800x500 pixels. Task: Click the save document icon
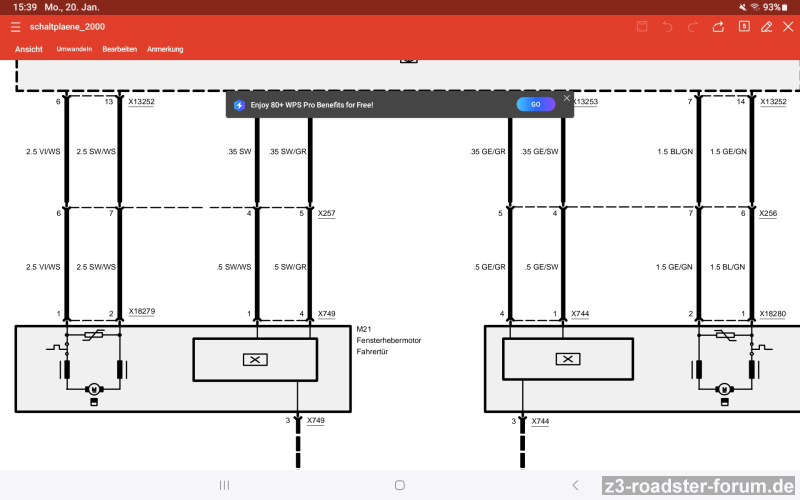point(642,27)
